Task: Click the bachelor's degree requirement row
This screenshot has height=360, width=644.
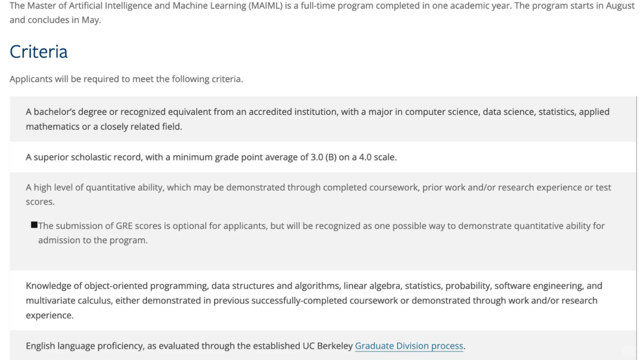Action: tap(323, 119)
